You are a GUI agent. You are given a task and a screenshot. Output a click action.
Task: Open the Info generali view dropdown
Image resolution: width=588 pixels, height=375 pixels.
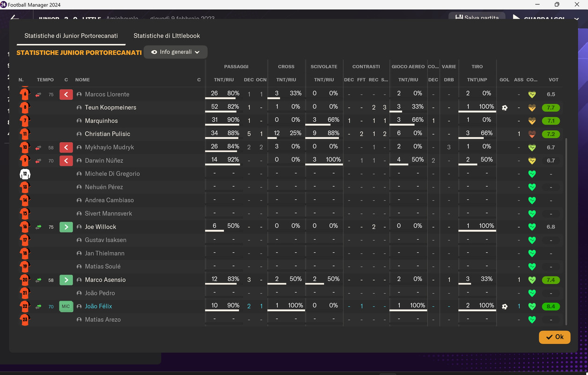pyautogui.click(x=176, y=52)
